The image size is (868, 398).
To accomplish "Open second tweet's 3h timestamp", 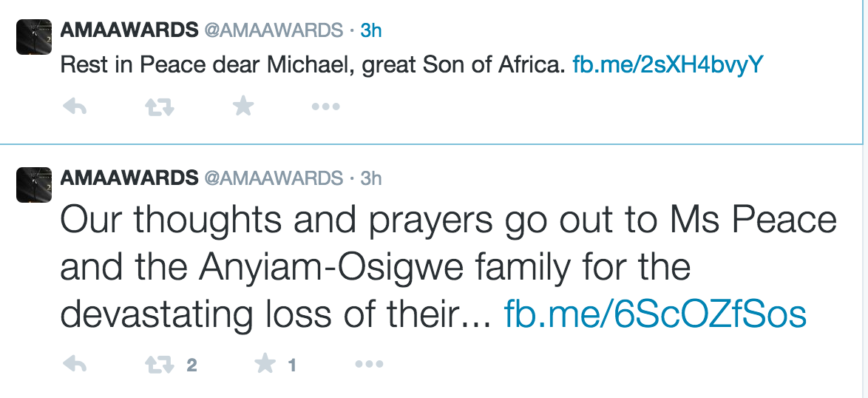I will [370, 178].
